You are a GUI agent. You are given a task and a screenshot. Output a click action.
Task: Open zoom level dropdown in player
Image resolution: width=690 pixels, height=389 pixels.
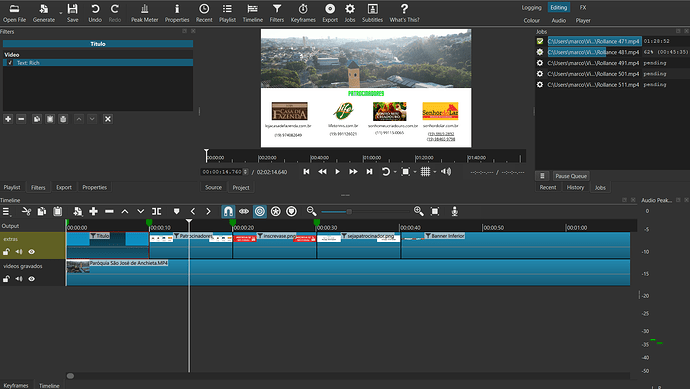(415, 172)
